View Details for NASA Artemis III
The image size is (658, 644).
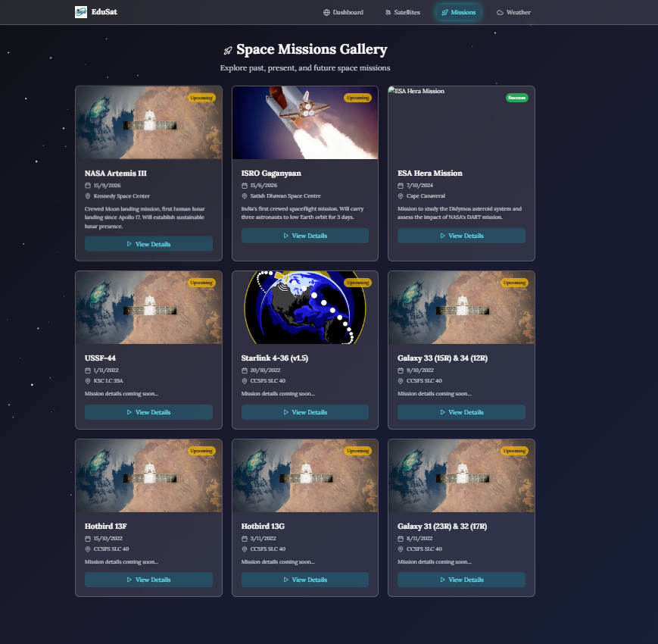click(148, 244)
